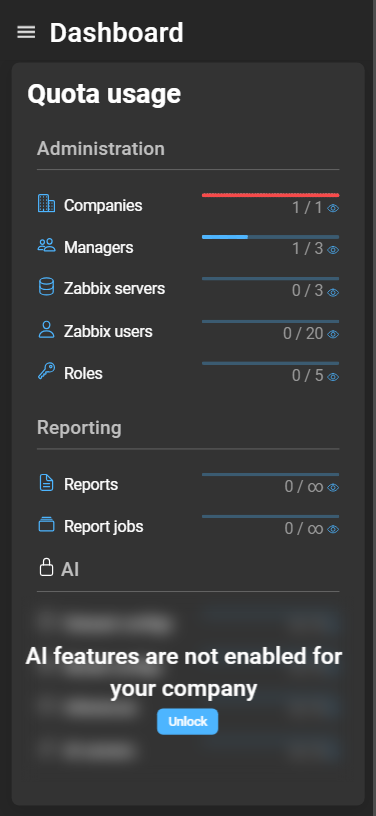Click the Report jobs stack icon

pyautogui.click(x=46, y=524)
